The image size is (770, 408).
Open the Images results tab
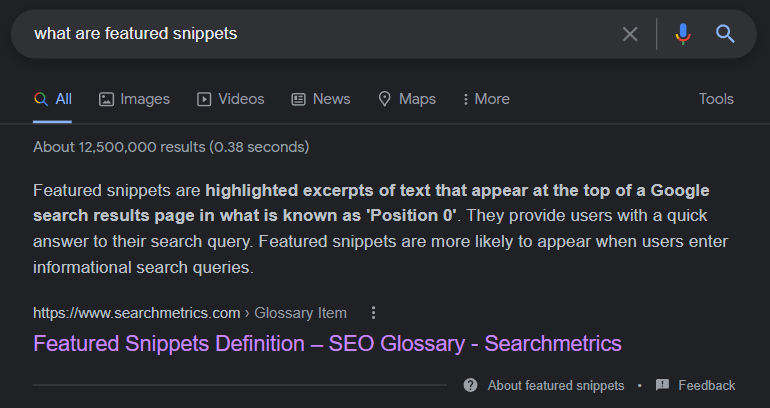click(x=134, y=99)
